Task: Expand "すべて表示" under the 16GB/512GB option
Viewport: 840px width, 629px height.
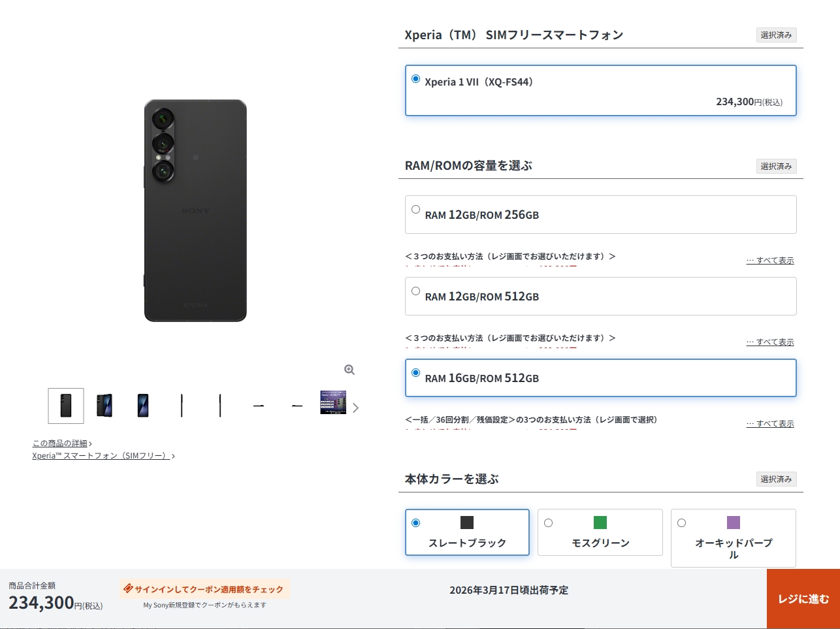Action: tap(771, 424)
